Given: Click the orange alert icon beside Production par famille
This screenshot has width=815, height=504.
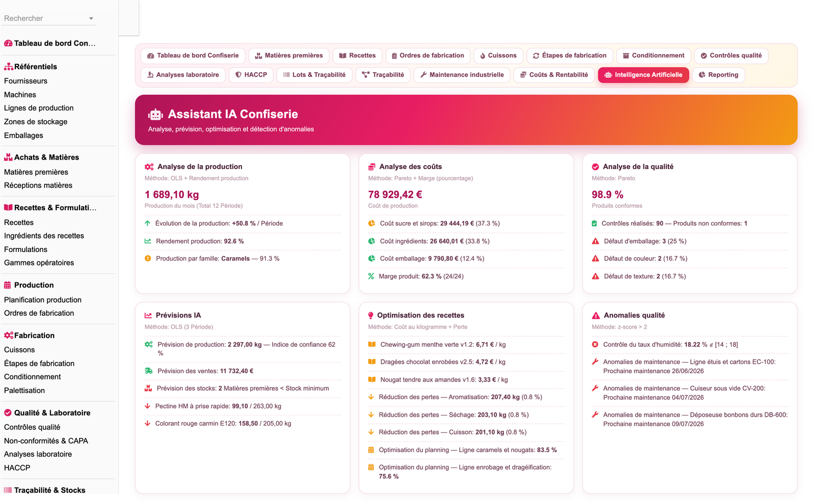Looking at the screenshot, I should pyautogui.click(x=148, y=259).
